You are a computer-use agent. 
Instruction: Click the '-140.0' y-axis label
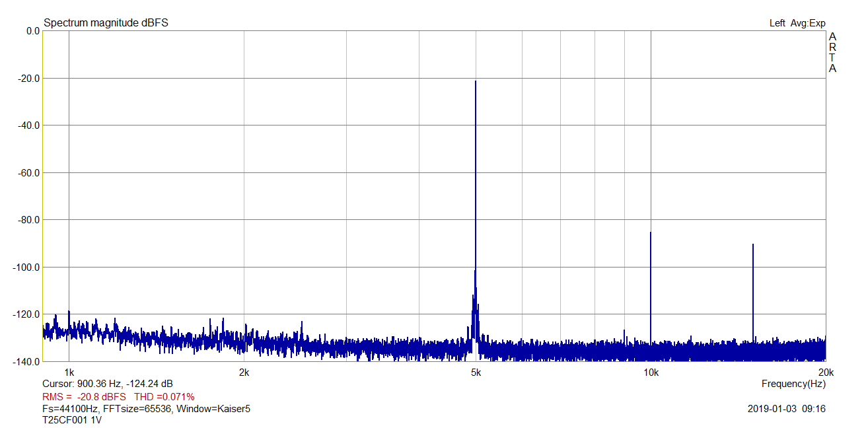pyautogui.click(x=26, y=361)
